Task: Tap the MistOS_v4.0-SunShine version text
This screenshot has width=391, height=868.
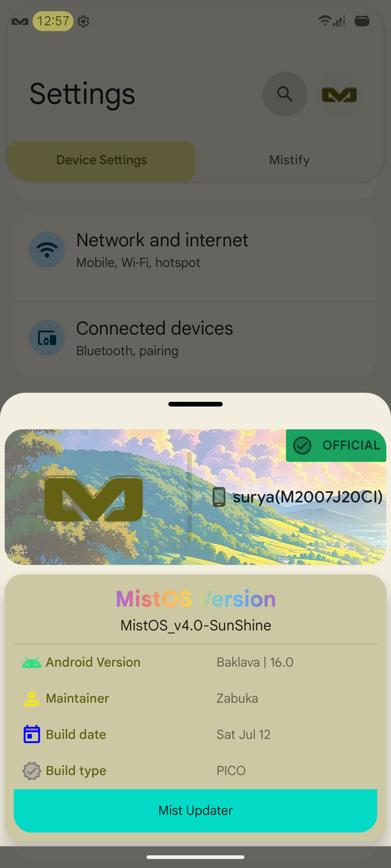Action: (196, 625)
